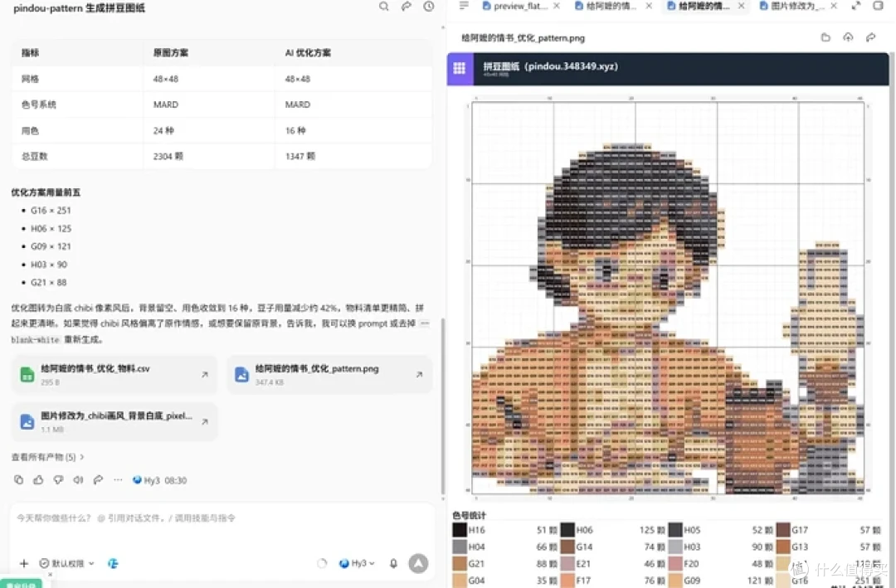This screenshot has height=588, width=896.
Task: Share the conversation from header arrow icon
Action: (x=406, y=7)
